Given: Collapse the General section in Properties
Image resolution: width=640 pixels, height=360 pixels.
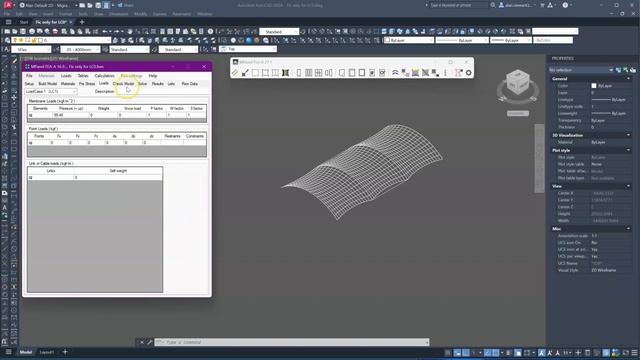Looking at the screenshot, I should coord(628,79).
